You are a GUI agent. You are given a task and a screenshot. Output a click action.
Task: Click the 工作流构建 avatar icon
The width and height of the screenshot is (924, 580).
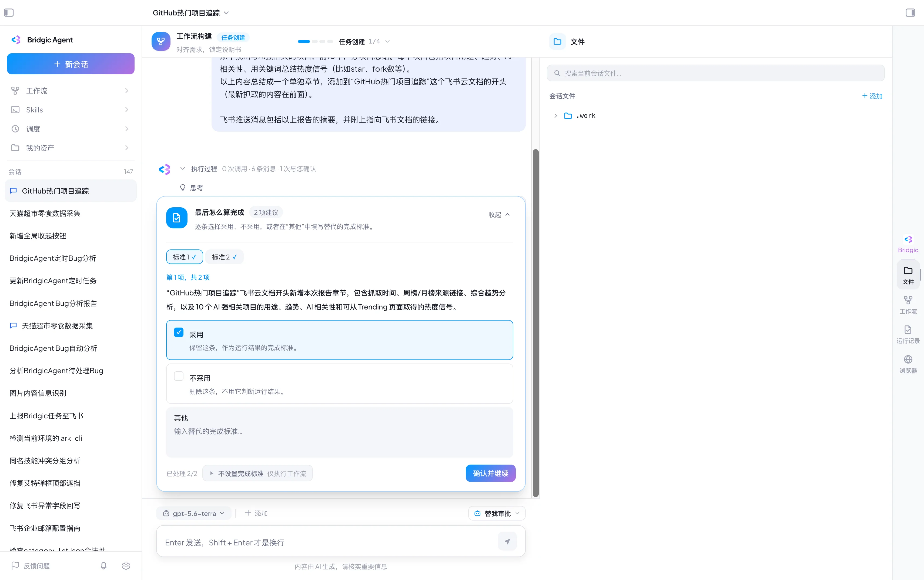161,41
